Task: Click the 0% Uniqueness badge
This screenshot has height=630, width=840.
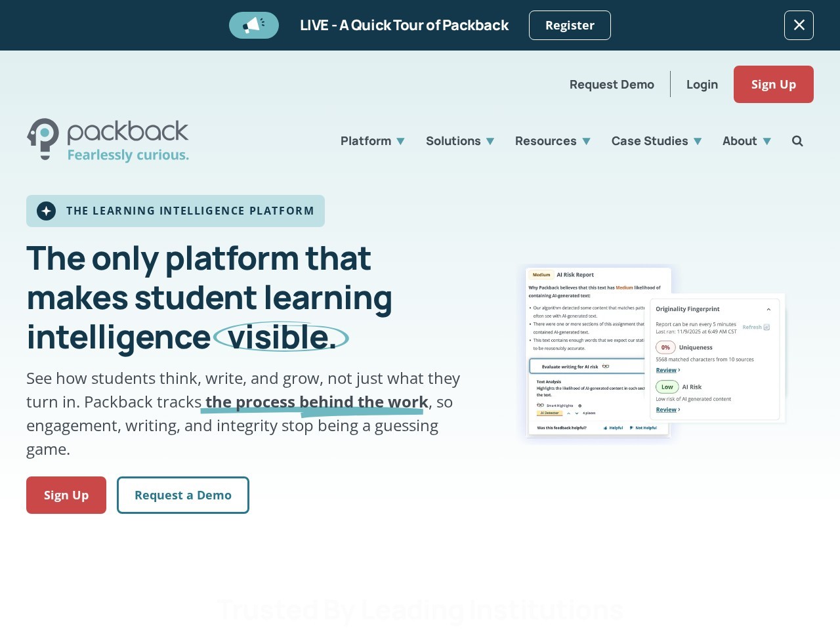Action: click(x=665, y=347)
